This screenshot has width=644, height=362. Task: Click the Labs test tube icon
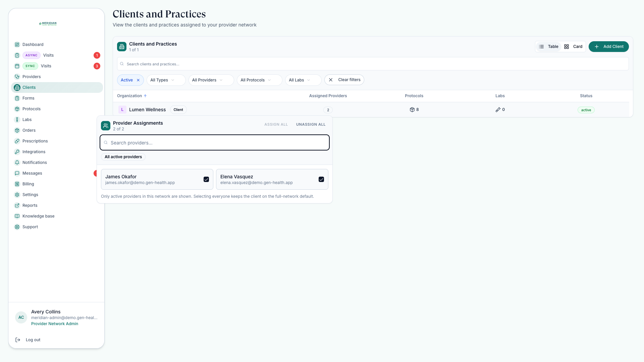(x=17, y=120)
